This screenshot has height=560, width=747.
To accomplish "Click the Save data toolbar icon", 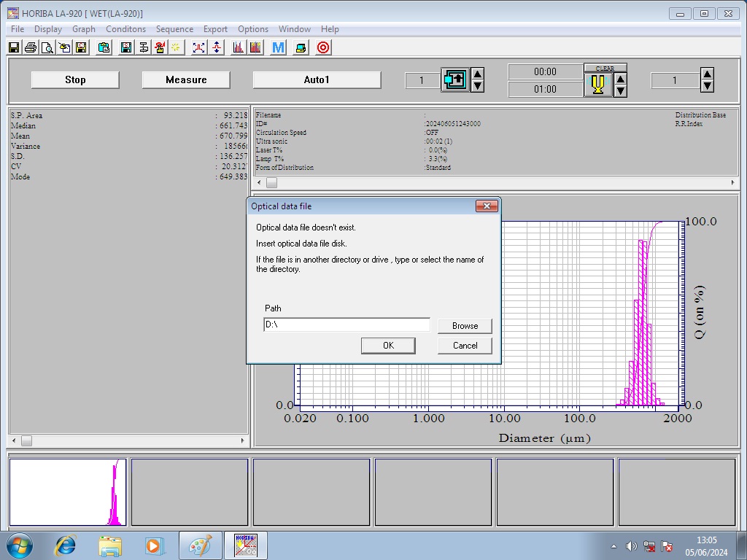I will click(x=13, y=47).
